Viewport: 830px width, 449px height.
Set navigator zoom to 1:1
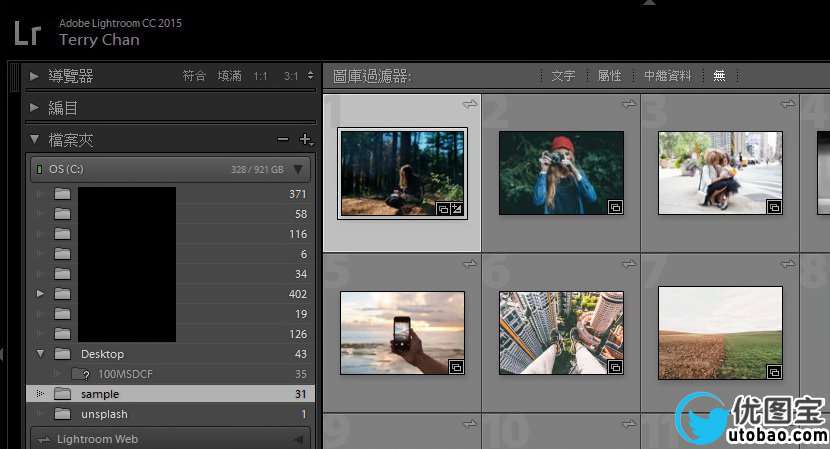[260, 76]
